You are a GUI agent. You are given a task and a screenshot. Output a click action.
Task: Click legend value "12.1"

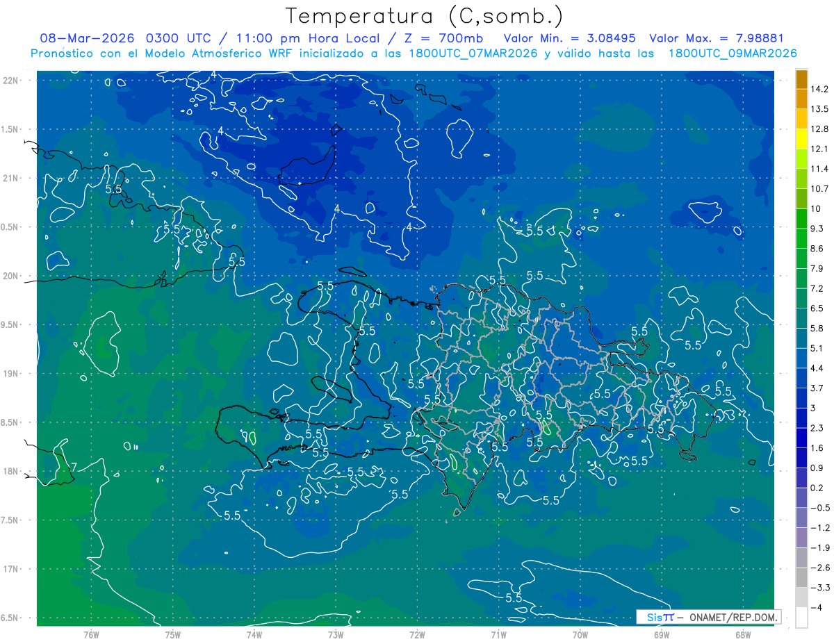pyautogui.click(x=820, y=149)
